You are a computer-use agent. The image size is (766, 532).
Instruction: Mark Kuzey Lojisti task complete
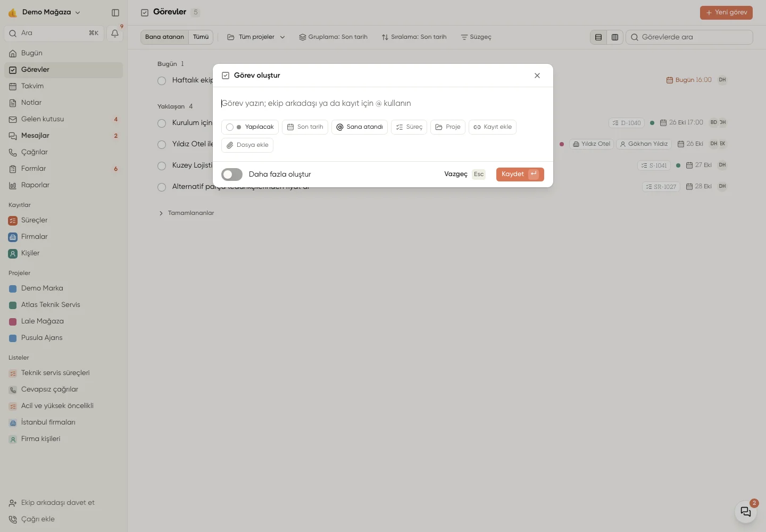click(162, 166)
